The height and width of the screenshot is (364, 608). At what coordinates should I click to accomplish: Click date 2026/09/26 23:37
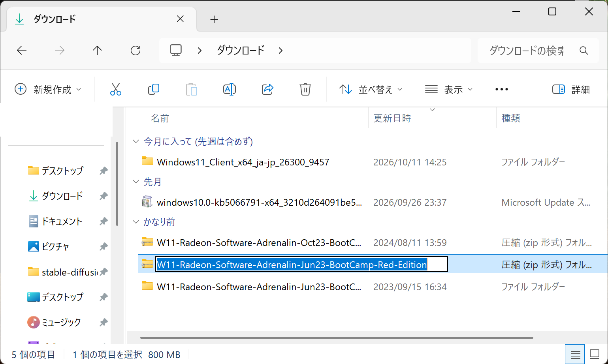click(410, 203)
